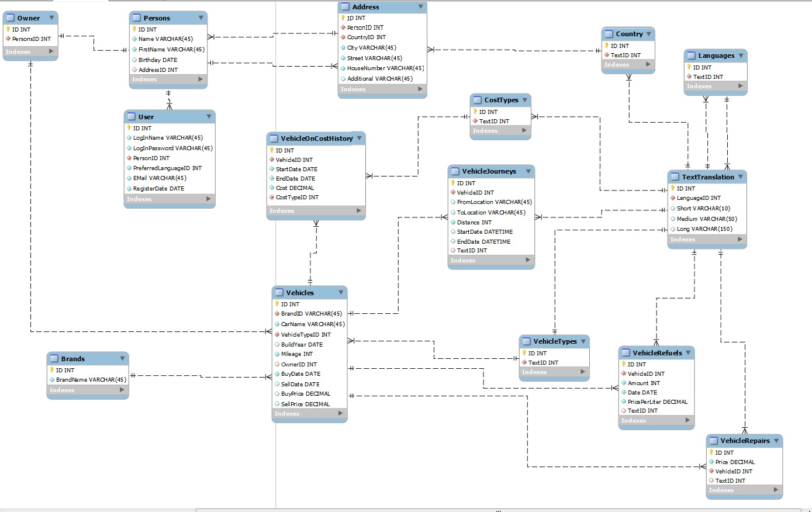Screen dimensions: 812x512
Task: Click the VehicleRepairs table icon
Action: point(714,441)
